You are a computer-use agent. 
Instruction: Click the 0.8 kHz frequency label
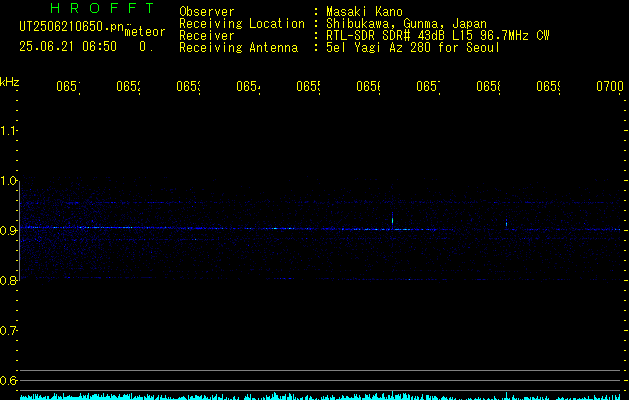tap(8, 280)
